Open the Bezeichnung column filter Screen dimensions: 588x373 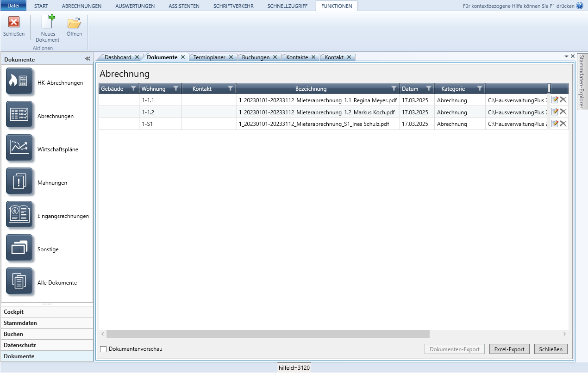(x=394, y=88)
